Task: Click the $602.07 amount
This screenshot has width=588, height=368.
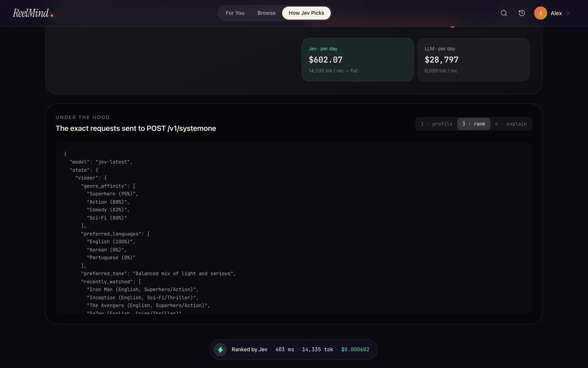Action: point(326,60)
